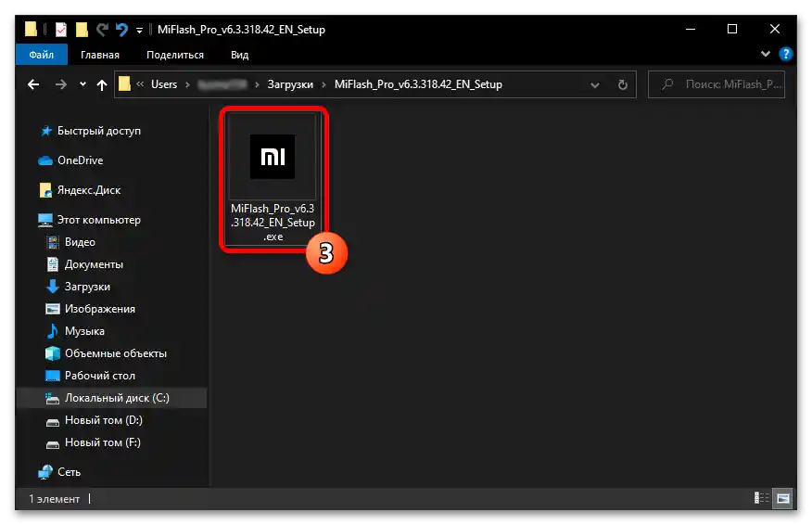Click Загрузки in the address breadcrumb

[x=290, y=84]
